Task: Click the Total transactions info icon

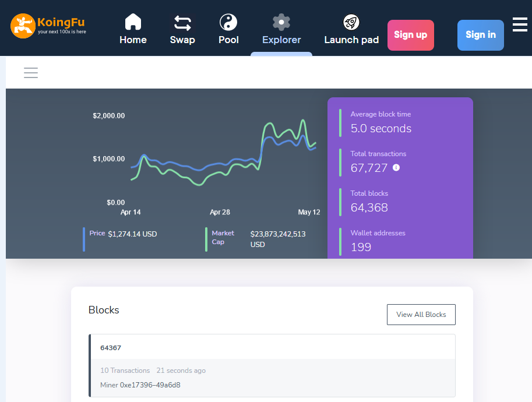Action: (x=396, y=167)
